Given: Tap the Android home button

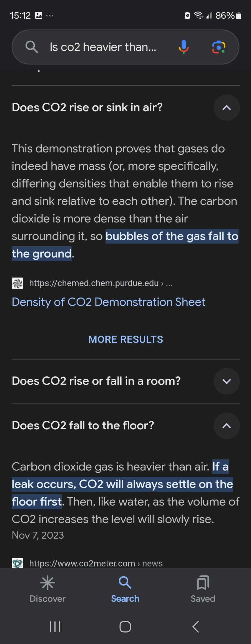Looking at the screenshot, I should pyautogui.click(x=125, y=627).
